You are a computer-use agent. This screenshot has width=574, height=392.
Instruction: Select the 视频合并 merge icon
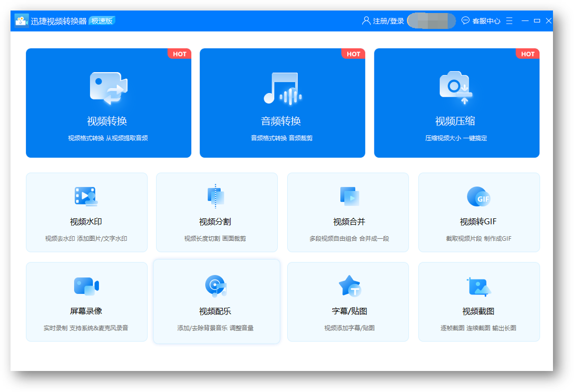[x=349, y=196]
